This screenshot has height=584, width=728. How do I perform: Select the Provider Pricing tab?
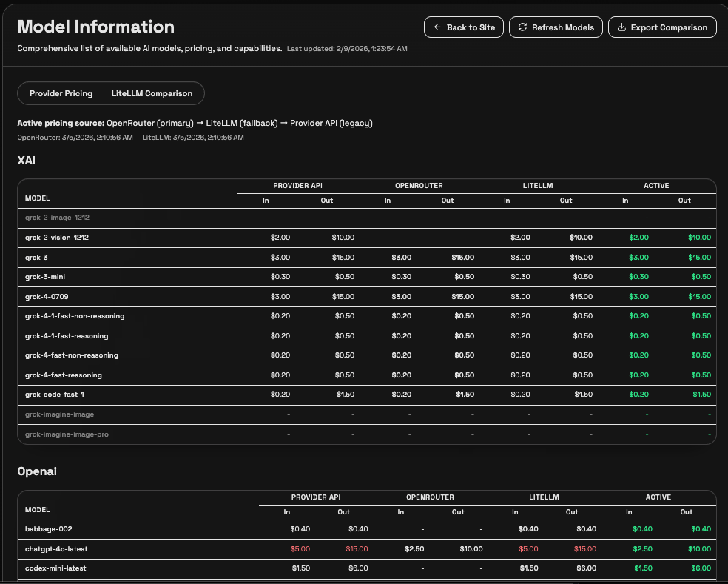[63, 93]
